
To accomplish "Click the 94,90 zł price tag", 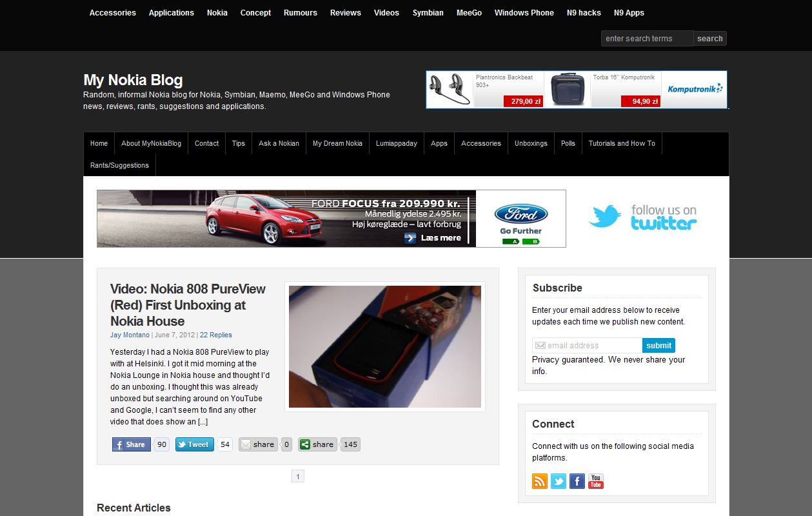I will [x=640, y=101].
